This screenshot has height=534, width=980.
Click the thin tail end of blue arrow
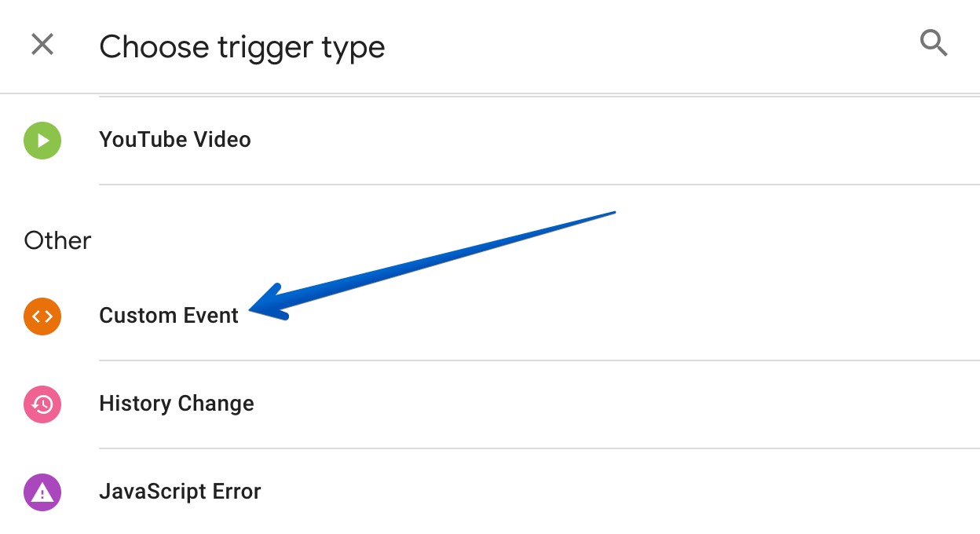coord(613,212)
